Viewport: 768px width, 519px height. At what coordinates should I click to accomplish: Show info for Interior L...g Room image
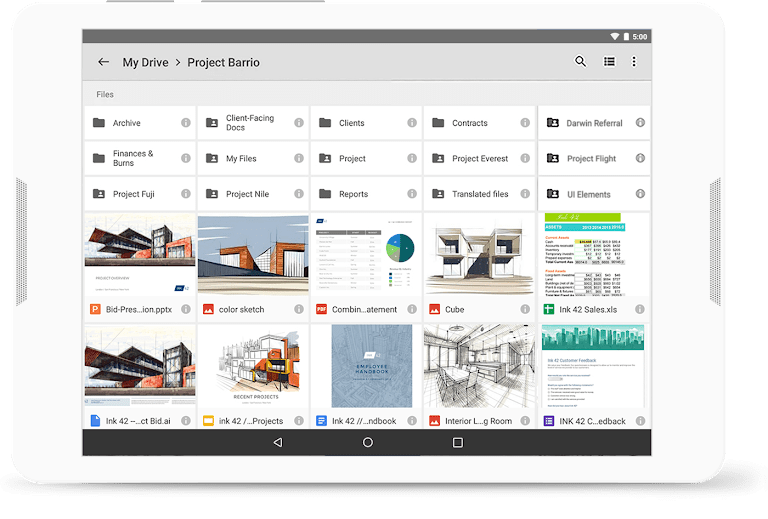(525, 421)
